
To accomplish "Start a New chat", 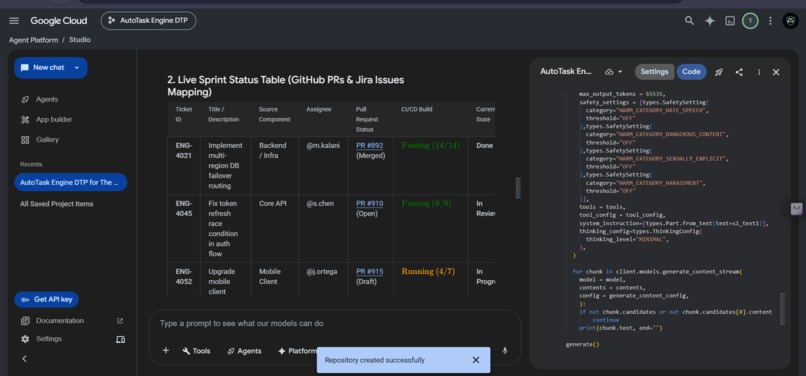I will point(43,67).
